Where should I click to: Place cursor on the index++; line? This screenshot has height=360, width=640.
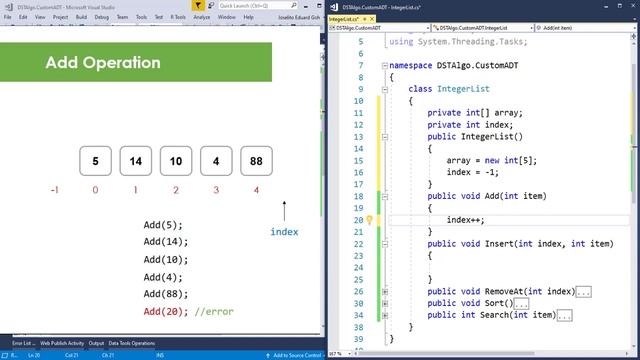coord(465,220)
